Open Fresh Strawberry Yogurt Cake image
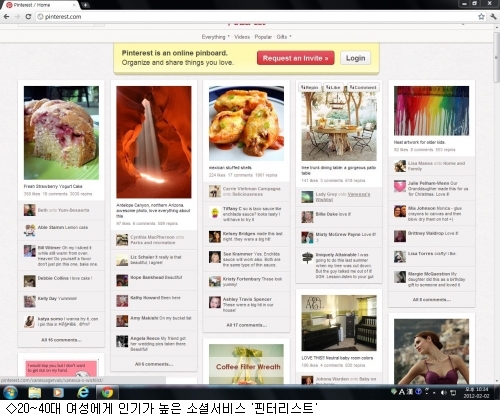Image resolution: width=500 pixels, height=420 pixels. point(61,133)
